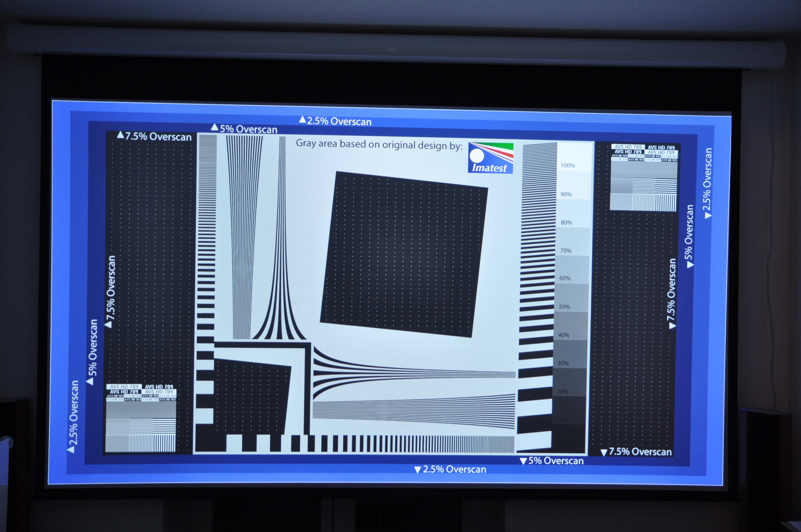
Task: Click horizontal '2.5% Overscan' label with down arrow
Action: (x=450, y=469)
